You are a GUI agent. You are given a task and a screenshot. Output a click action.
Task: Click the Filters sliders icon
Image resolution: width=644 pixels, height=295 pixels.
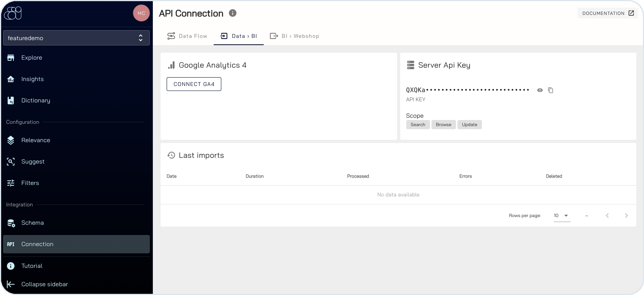tap(11, 183)
